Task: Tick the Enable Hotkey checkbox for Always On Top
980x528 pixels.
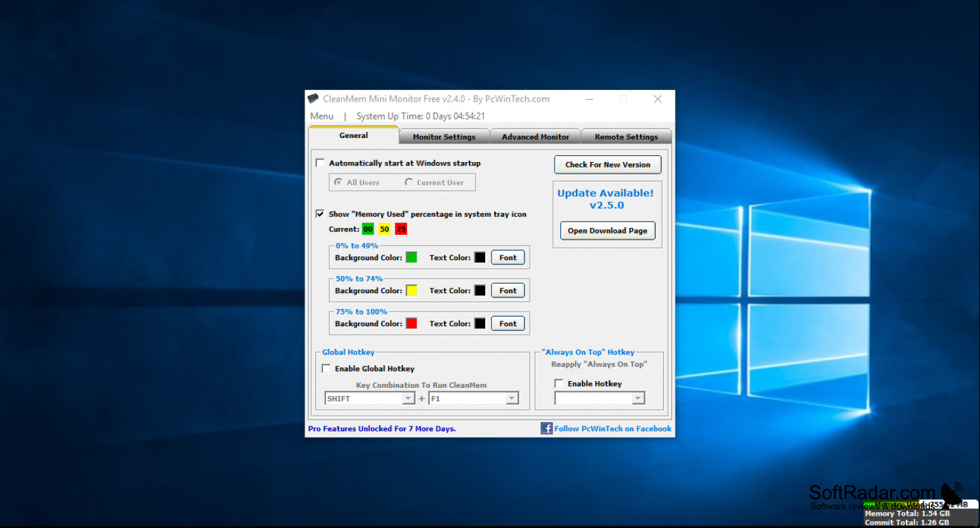Action: coord(559,384)
